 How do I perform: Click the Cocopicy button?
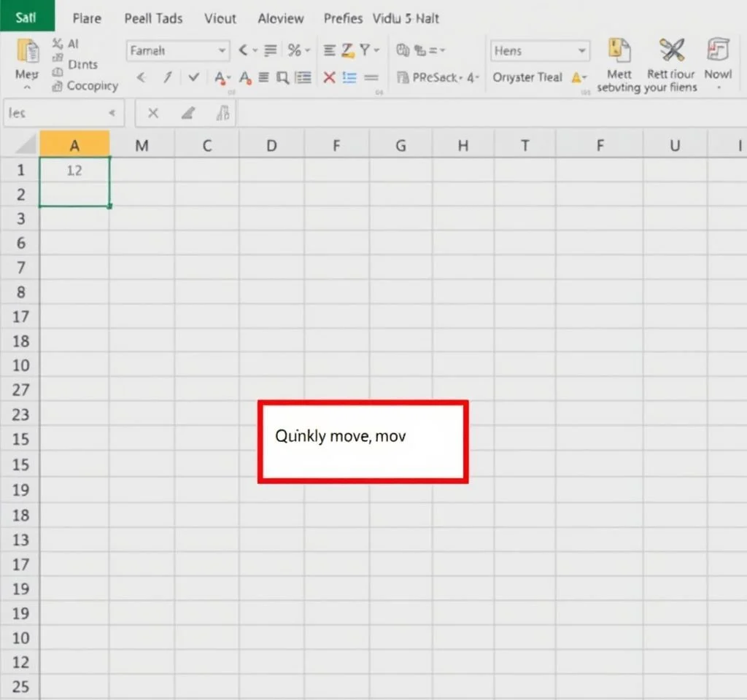85,86
